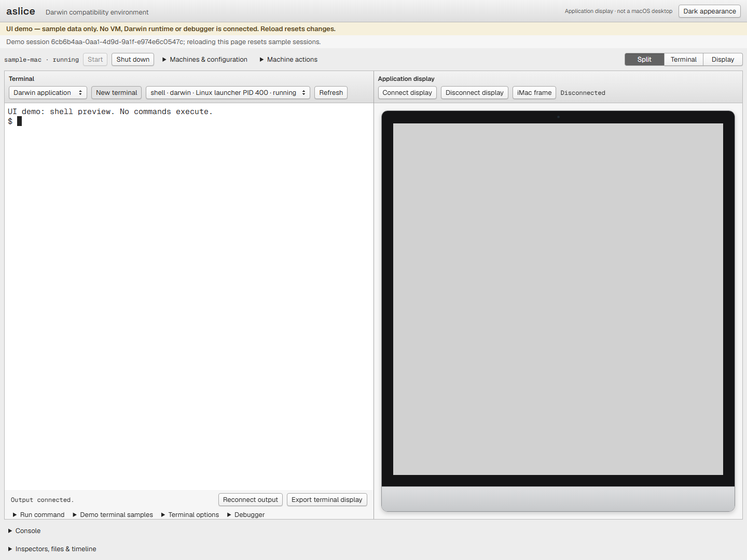Open the Darwin application dropdown
The image size is (747, 560).
click(x=48, y=93)
